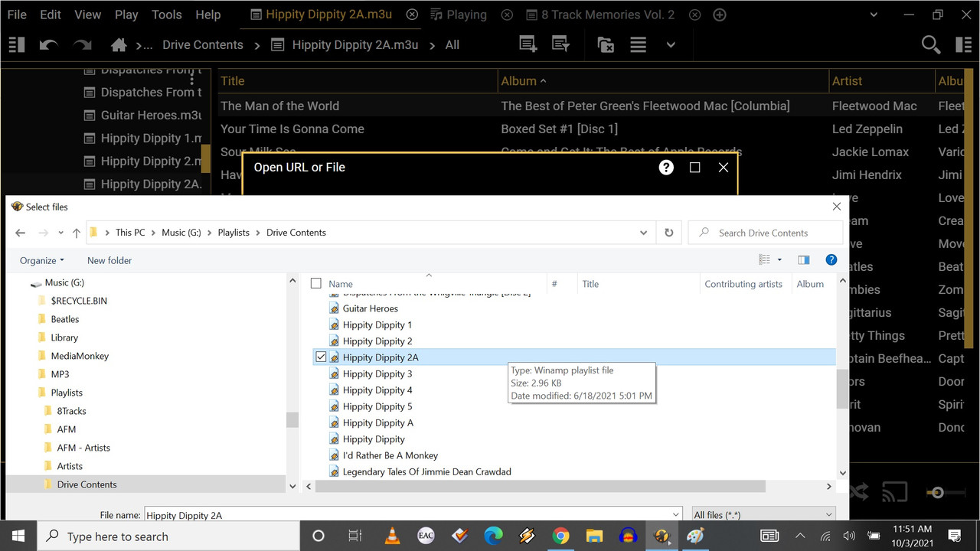Open the view options dropdown arrow

point(779,260)
